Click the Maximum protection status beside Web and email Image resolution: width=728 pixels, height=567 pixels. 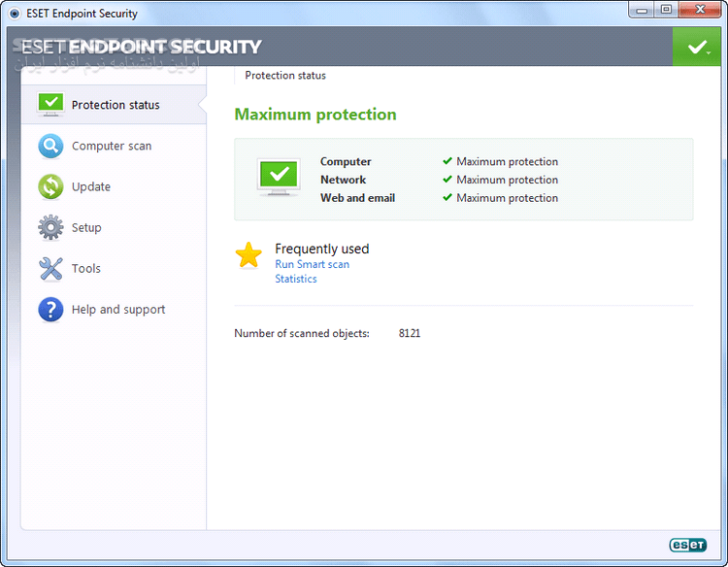pyautogui.click(x=507, y=198)
